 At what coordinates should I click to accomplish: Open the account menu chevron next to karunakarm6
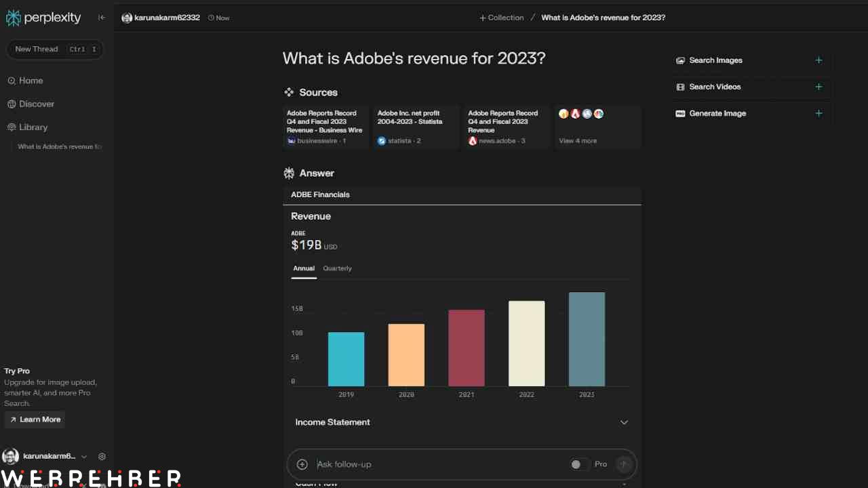pyautogui.click(x=84, y=457)
